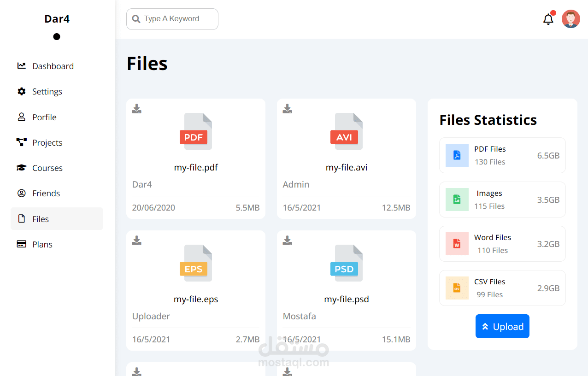Open the Porfile menu item

57,117
